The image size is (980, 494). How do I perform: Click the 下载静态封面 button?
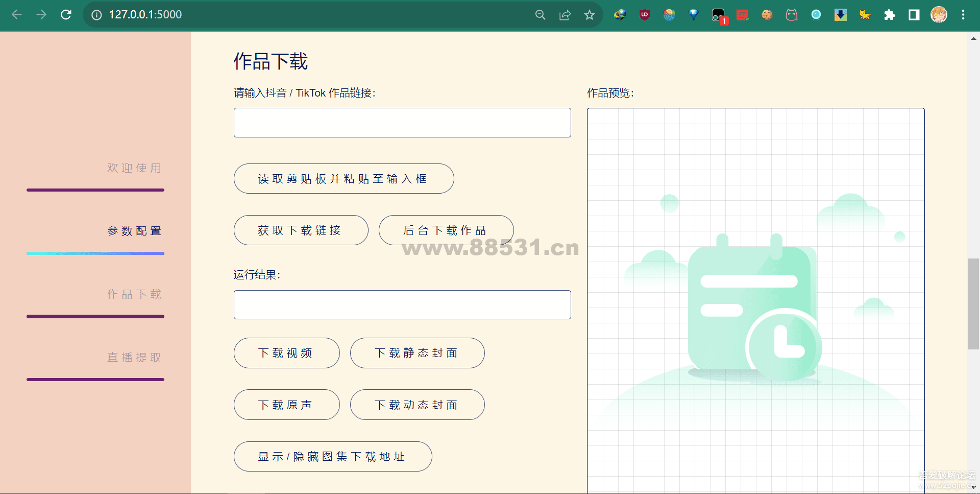tap(417, 353)
